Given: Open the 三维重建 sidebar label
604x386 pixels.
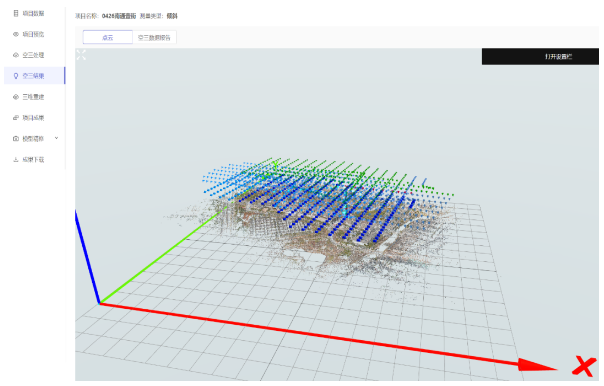Looking at the screenshot, I should click(33, 97).
